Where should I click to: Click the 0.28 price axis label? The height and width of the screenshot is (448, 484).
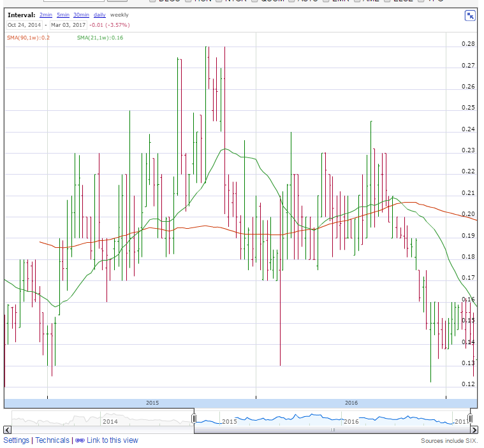[468, 44]
